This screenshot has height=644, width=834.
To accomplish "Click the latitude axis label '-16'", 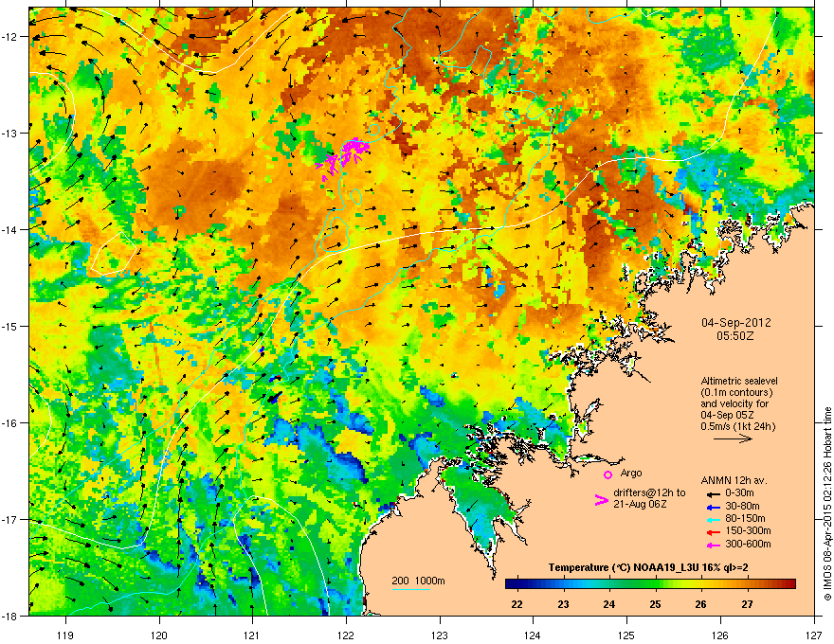I will pyautogui.click(x=9, y=422).
